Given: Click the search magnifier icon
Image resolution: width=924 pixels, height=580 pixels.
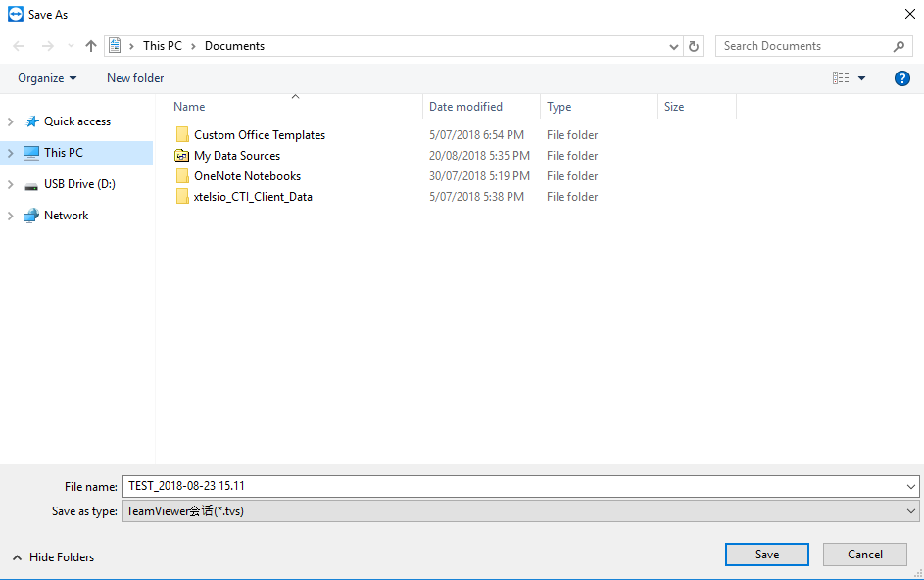Looking at the screenshot, I should pos(900,46).
